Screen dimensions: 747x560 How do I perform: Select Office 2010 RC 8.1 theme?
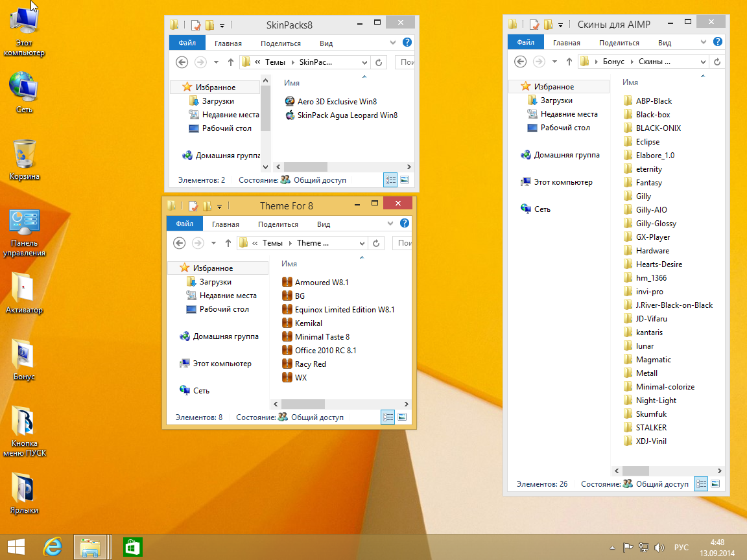click(319, 351)
